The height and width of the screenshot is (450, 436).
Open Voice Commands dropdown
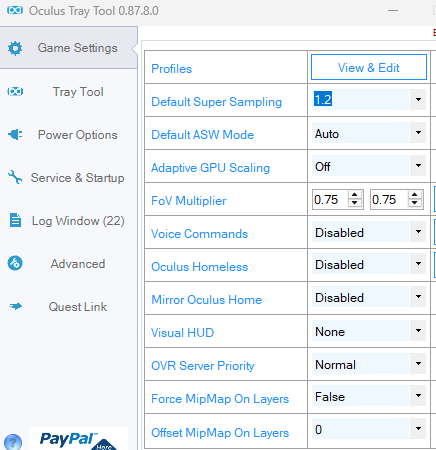click(x=418, y=232)
